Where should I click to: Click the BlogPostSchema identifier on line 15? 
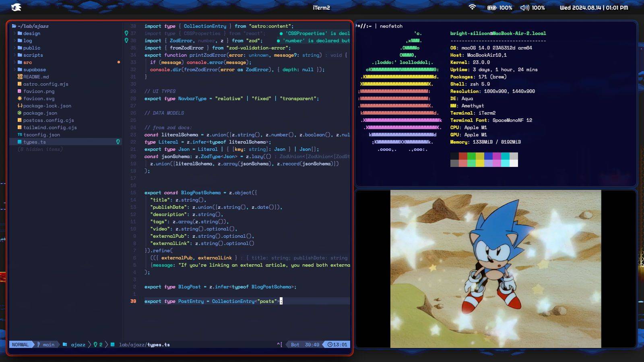(201, 193)
